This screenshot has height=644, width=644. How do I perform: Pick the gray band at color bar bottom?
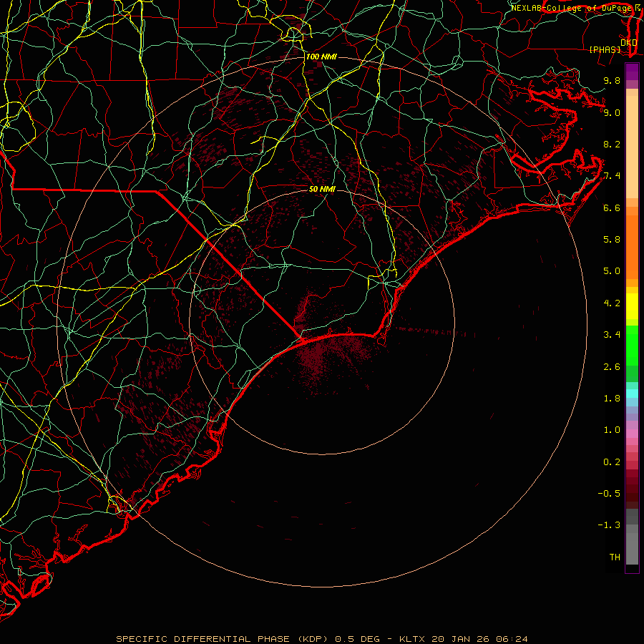632,545
